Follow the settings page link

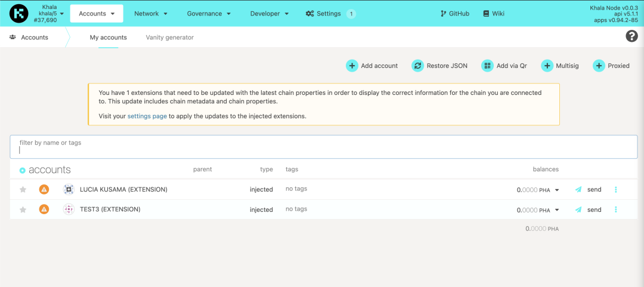point(147,116)
